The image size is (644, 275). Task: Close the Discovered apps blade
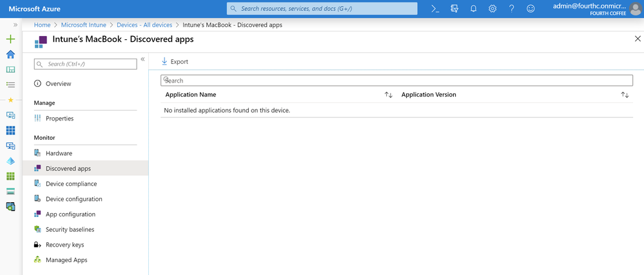click(x=638, y=39)
